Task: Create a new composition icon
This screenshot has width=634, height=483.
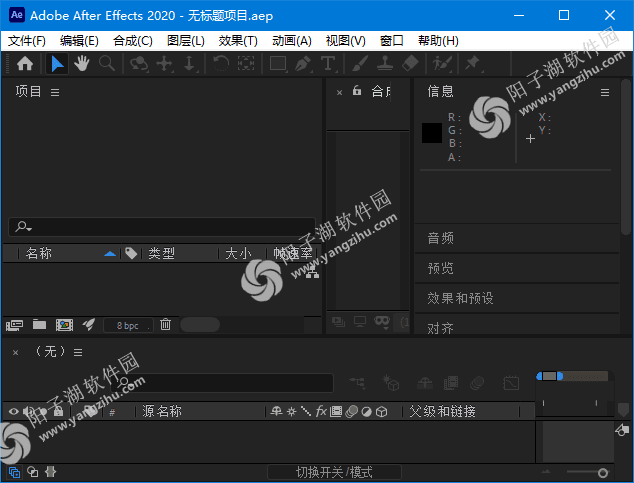Action: (x=64, y=325)
